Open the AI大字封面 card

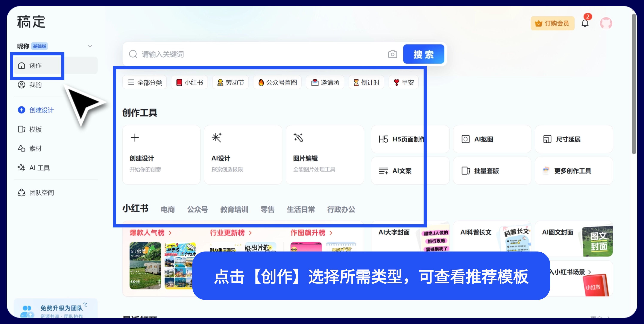pyautogui.click(x=410, y=239)
